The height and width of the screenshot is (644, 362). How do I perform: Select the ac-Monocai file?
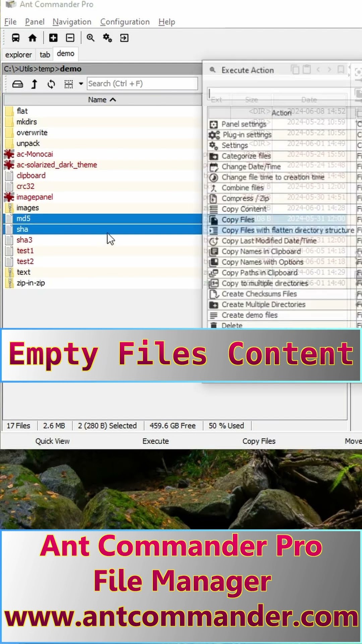[x=102, y=154]
